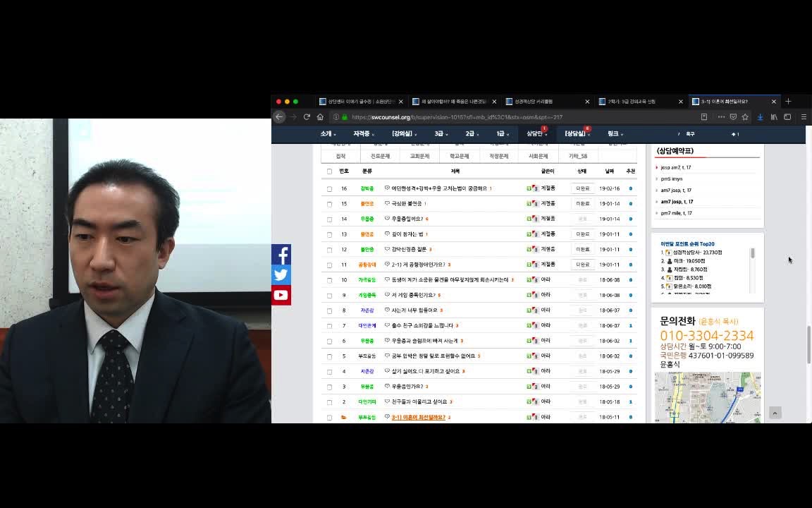Open the downloads arrow icon
This screenshot has height=508, width=812.
pyautogui.click(x=760, y=117)
